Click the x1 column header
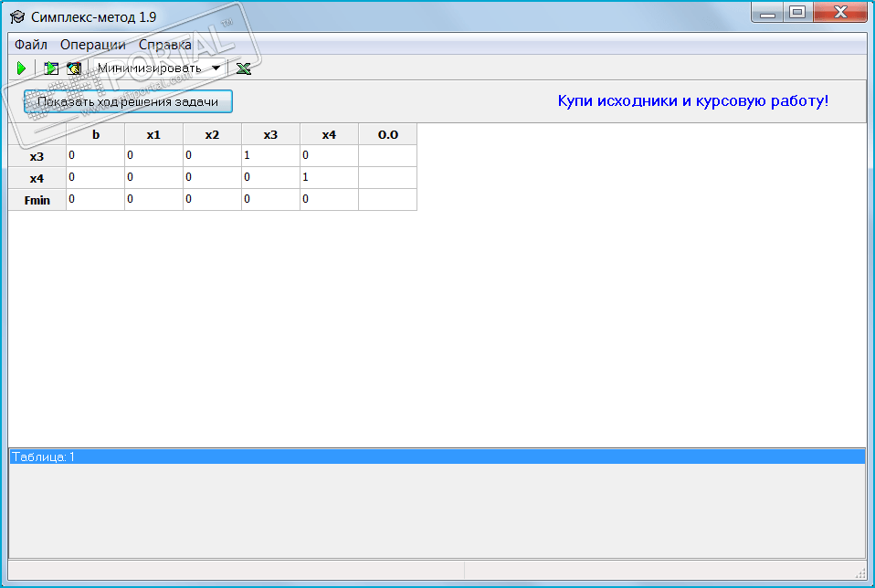 [153, 134]
